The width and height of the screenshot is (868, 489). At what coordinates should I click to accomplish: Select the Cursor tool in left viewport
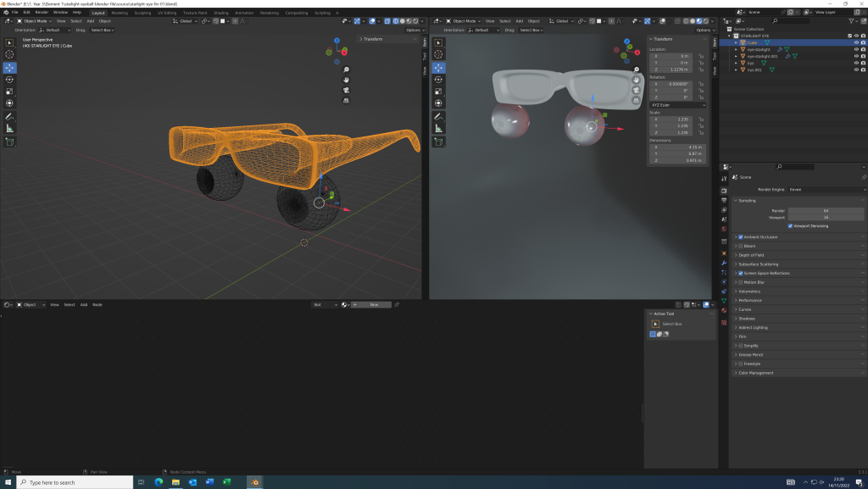[x=10, y=54]
